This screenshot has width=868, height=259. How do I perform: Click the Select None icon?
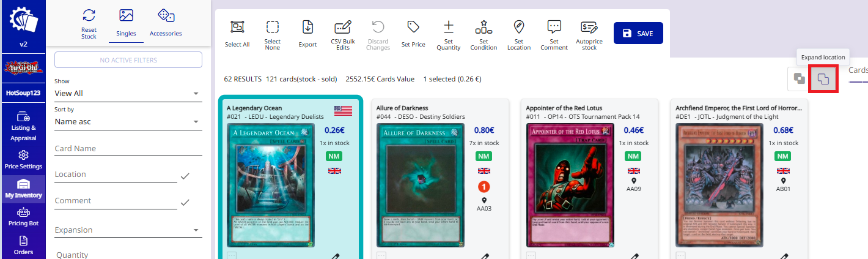tap(273, 28)
